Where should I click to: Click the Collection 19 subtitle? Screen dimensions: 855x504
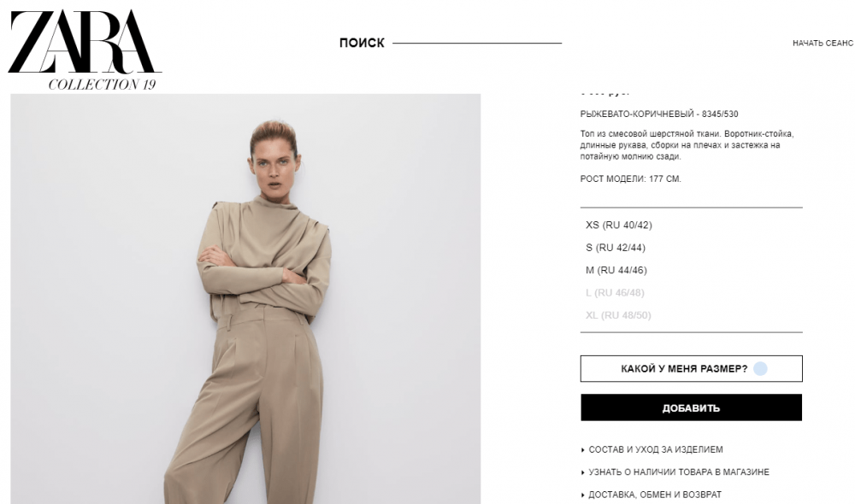click(x=102, y=85)
